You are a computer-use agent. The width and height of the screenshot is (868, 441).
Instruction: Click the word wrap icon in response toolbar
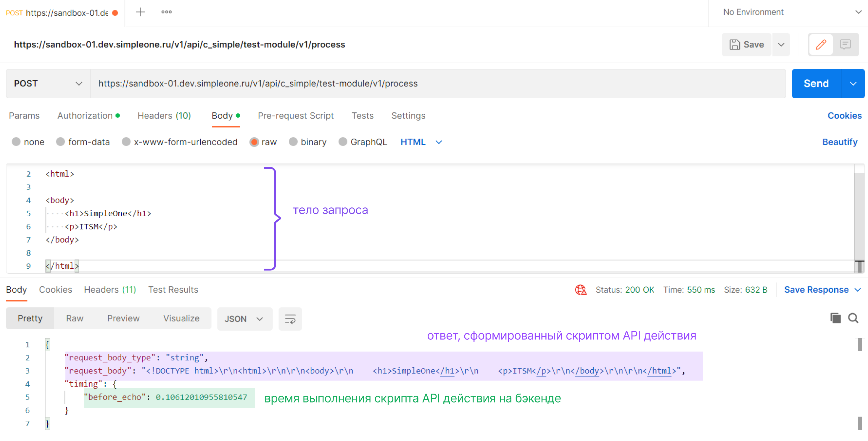tap(290, 319)
